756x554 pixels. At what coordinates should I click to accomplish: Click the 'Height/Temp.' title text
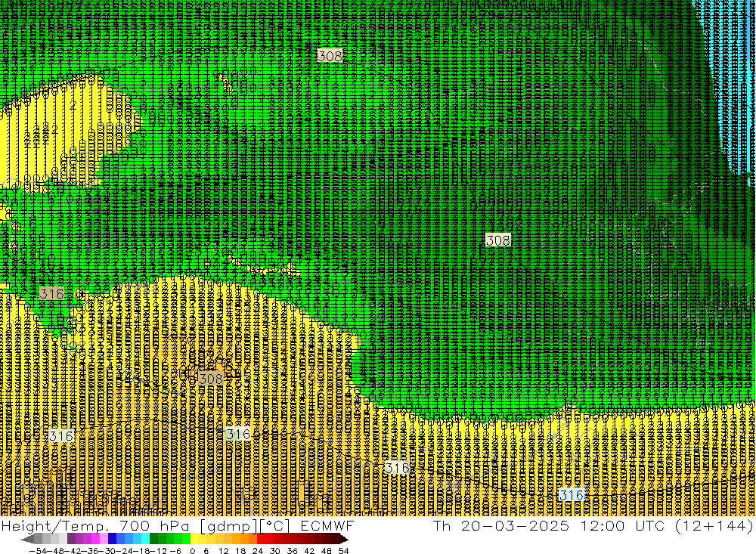(55, 525)
